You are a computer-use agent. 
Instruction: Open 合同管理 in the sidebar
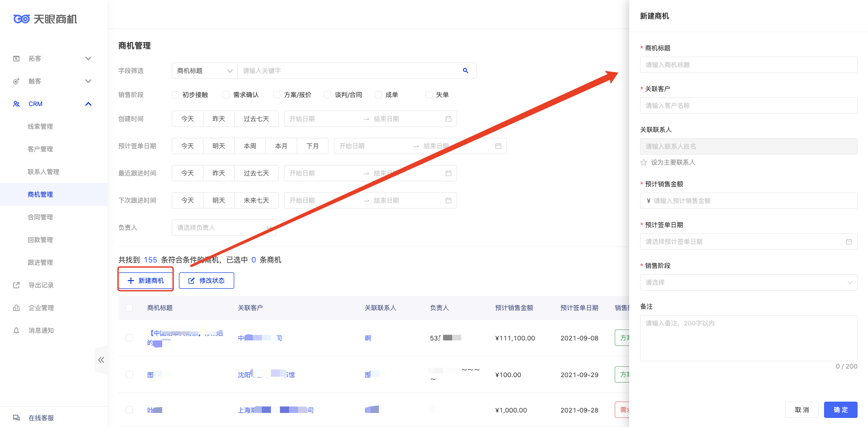40,217
